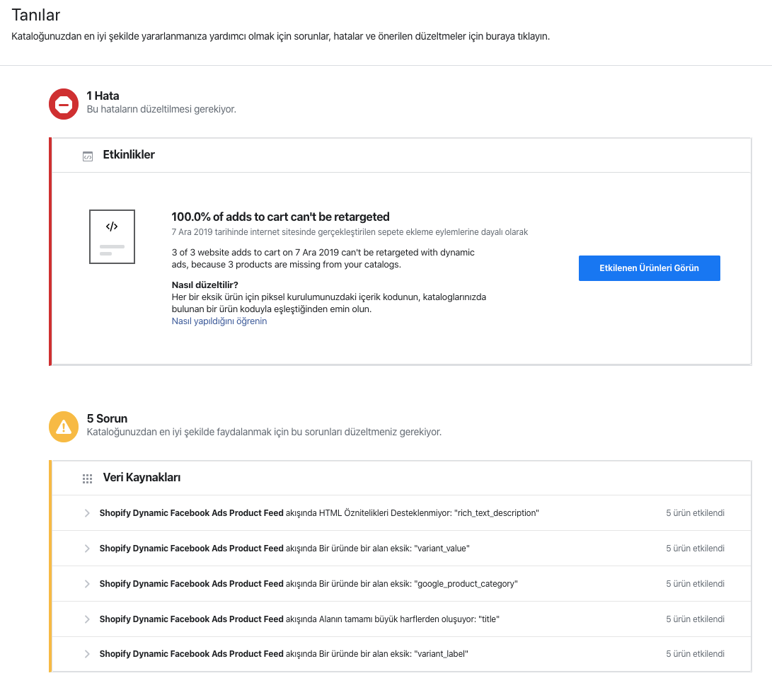Image resolution: width=772 pixels, height=700 pixels.
Task: Click the yellow warning triangle icon
Action: (64, 427)
